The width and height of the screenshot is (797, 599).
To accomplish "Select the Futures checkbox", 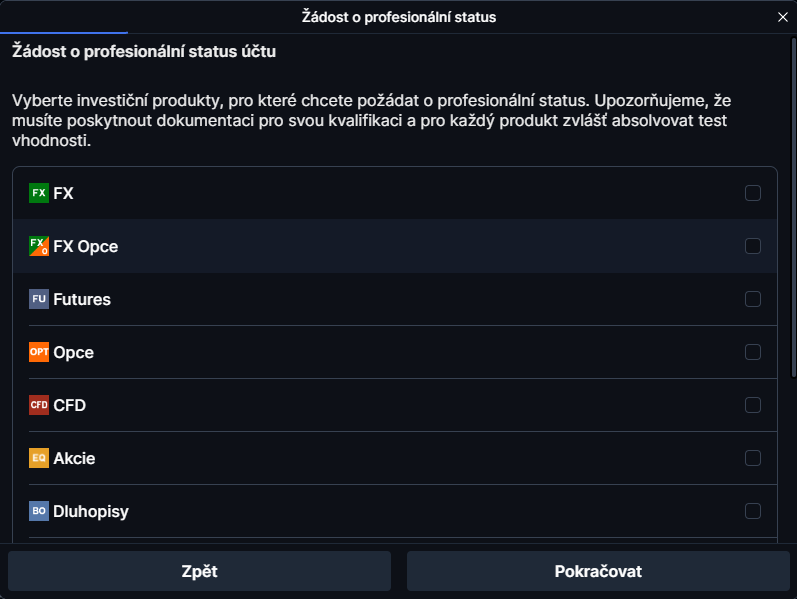I will [753, 299].
